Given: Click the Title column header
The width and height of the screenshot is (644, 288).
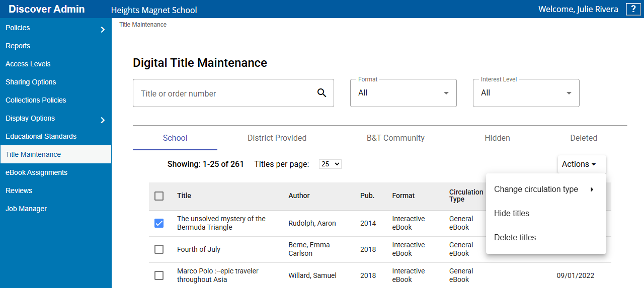Looking at the screenshot, I should [184, 196].
